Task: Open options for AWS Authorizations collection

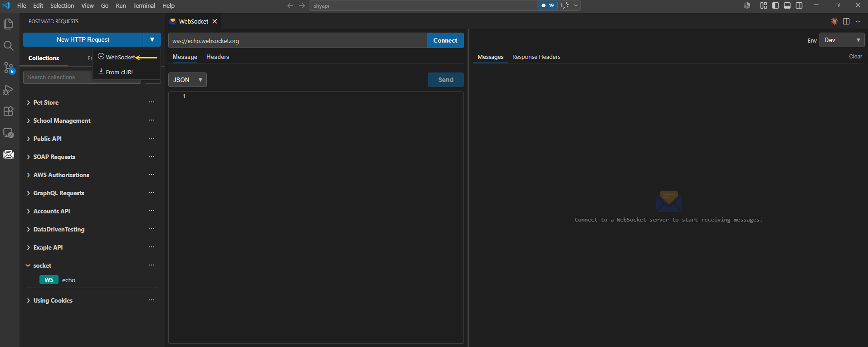Action: point(151,174)
